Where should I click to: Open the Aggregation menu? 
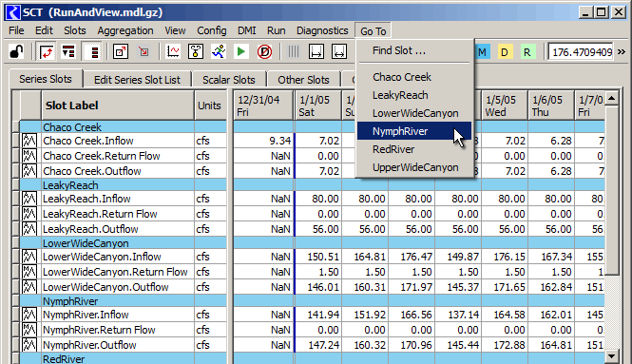click(x=125, y=30)
